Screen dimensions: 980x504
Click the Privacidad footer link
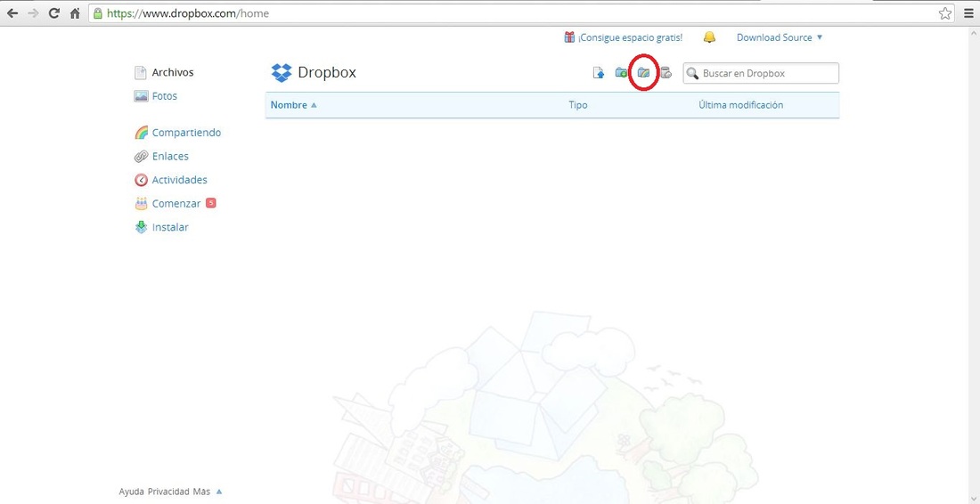pos(168,492)
